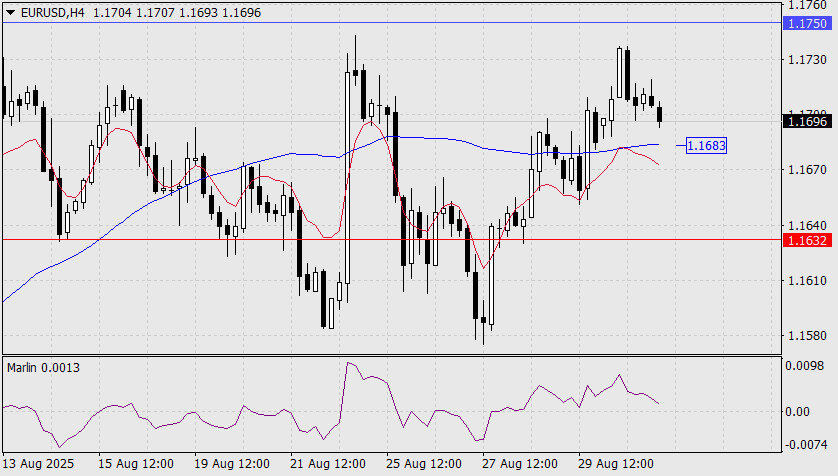This screenshot has height=476, width=838.
Task: Select the 25 Aug 12:00 time label
Action: coord(424,463)
